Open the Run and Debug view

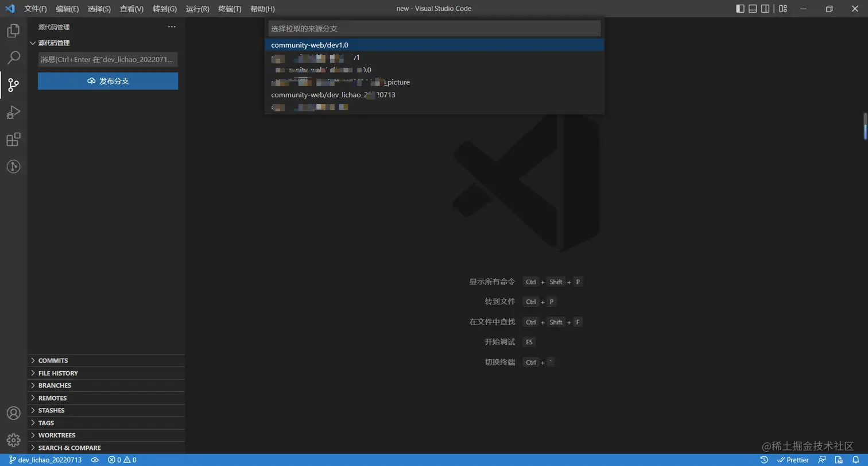click(x=13, y=112)
